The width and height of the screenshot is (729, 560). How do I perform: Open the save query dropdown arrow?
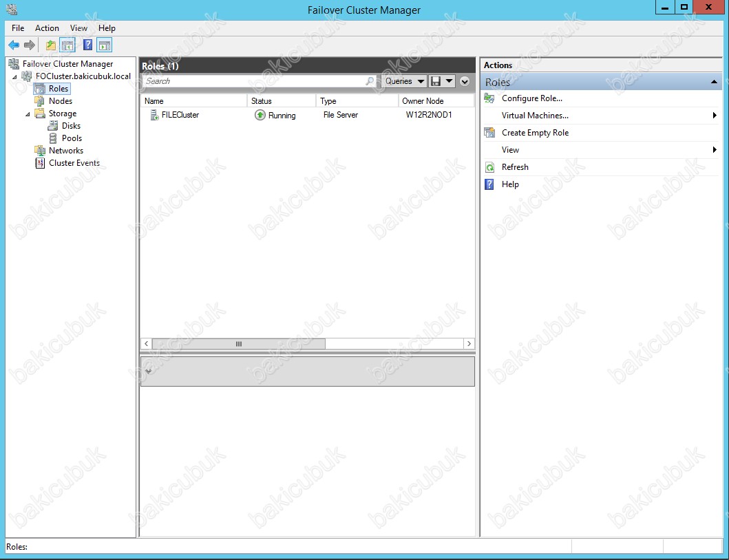[x=449, y=81]
